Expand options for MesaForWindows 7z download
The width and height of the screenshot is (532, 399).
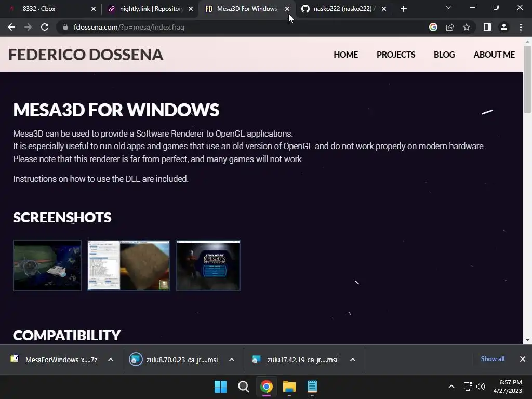[x=111, y=360]
